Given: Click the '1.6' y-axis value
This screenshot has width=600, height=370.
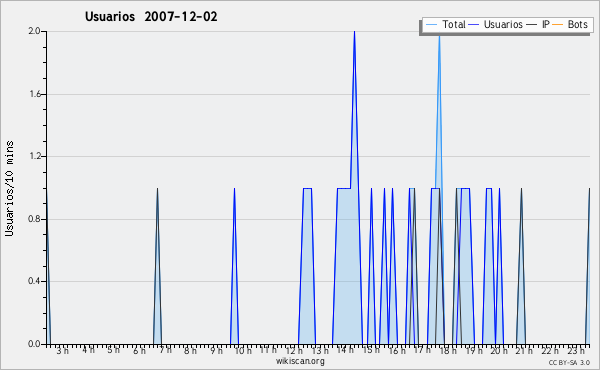Looking at the screenshot, I should (35, 94).
